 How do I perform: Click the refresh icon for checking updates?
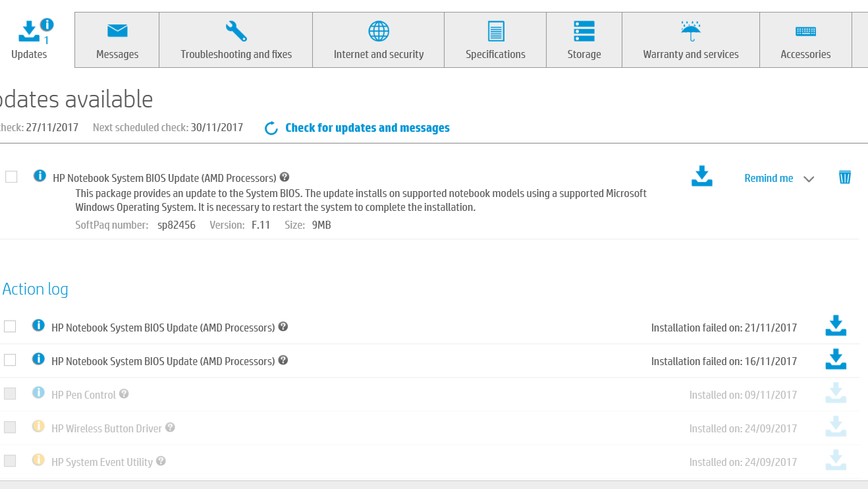pos(271,128)
